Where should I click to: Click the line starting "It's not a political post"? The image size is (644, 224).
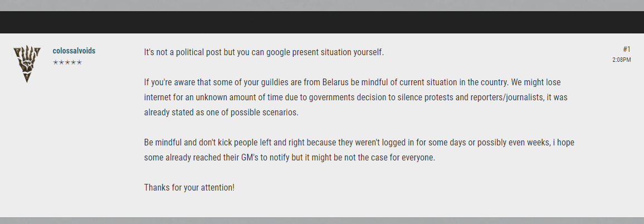[264, 52]
